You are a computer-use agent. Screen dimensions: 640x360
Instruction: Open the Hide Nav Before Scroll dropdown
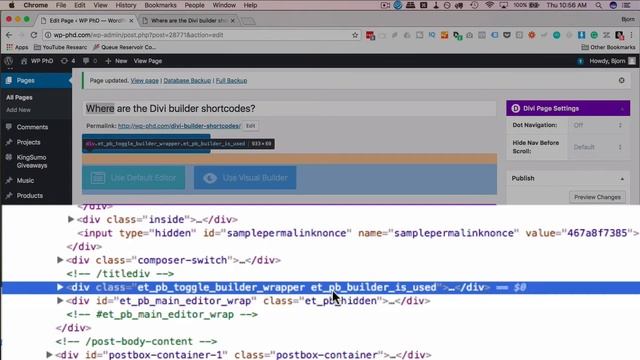coord(598,147)
